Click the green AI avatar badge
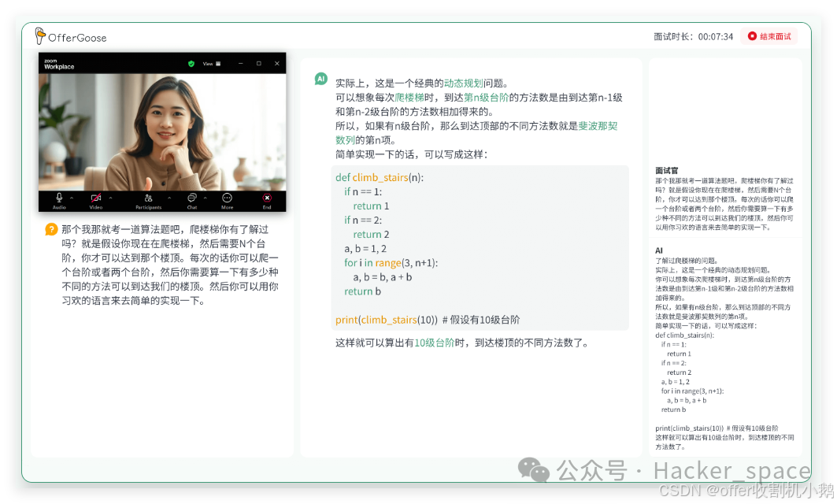Viewport: 837px width, 504px height. 320,79
